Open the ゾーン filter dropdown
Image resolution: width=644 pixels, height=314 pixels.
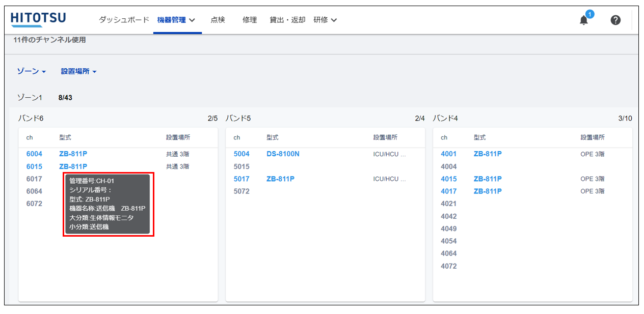(x=32, y=71)
